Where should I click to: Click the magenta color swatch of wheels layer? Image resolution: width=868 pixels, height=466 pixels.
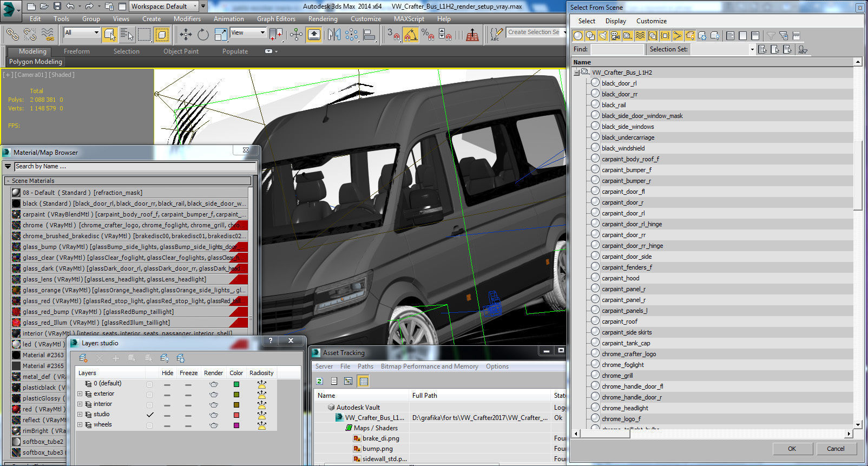click(x=236, y=425)
